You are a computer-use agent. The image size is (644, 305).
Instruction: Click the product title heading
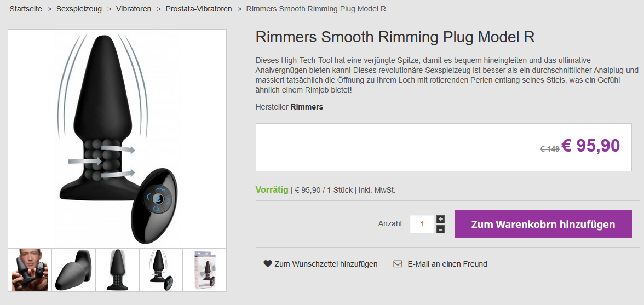tap(395, 37)
